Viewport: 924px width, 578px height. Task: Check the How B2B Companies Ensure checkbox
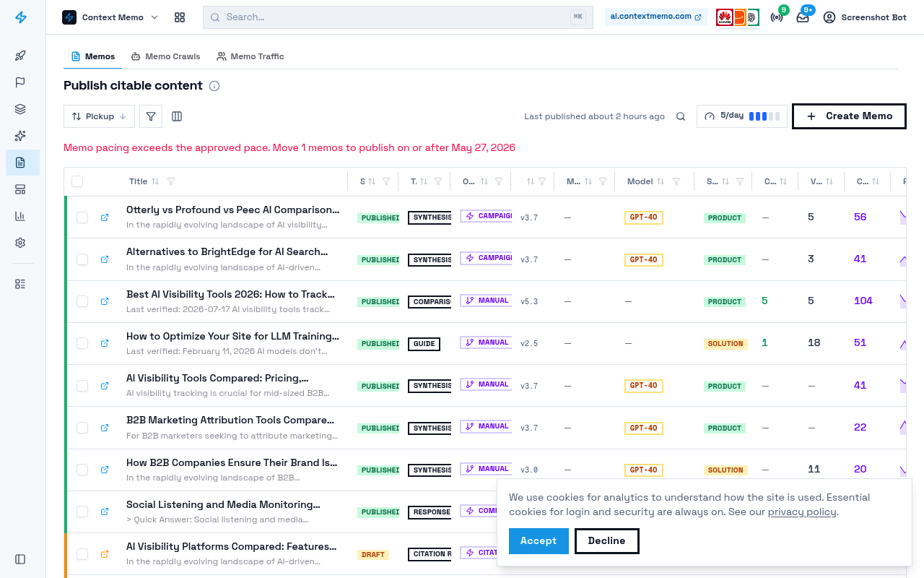[82, 470]
